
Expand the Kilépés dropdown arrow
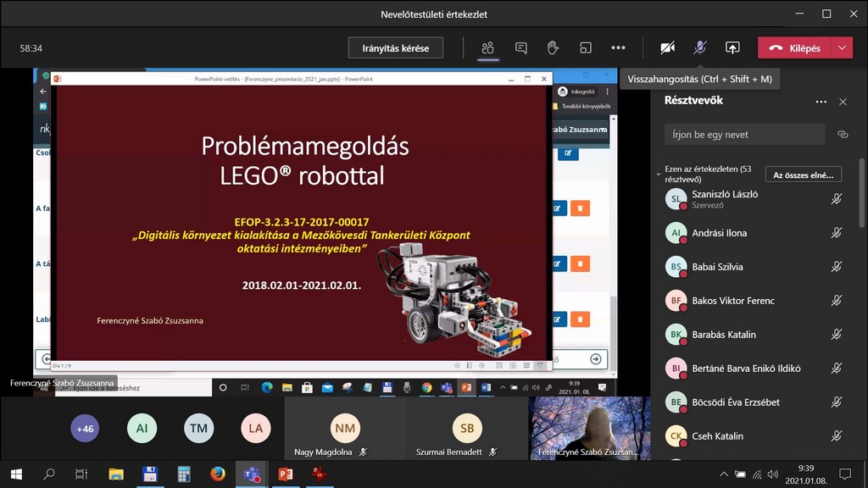[842, 48]
